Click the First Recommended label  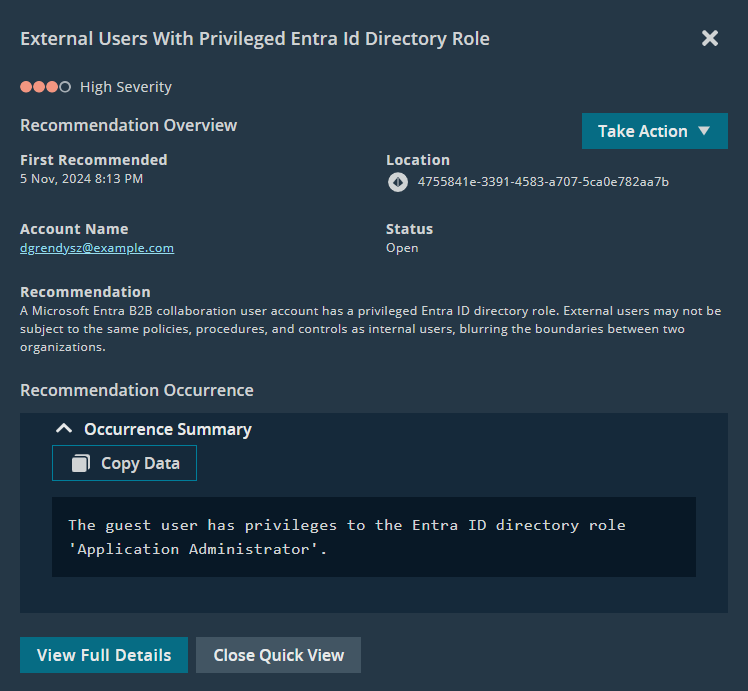click(x=94, y=160)
